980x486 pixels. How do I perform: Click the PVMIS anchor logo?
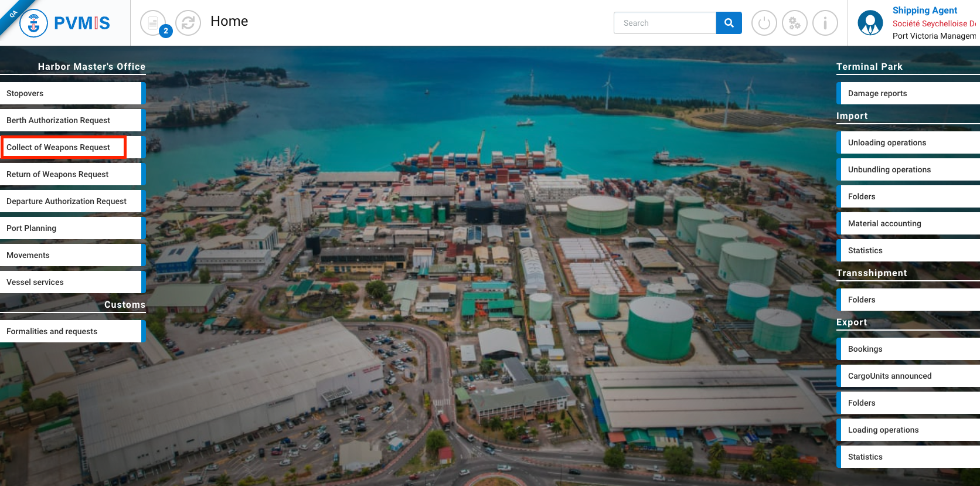(34, 23)
